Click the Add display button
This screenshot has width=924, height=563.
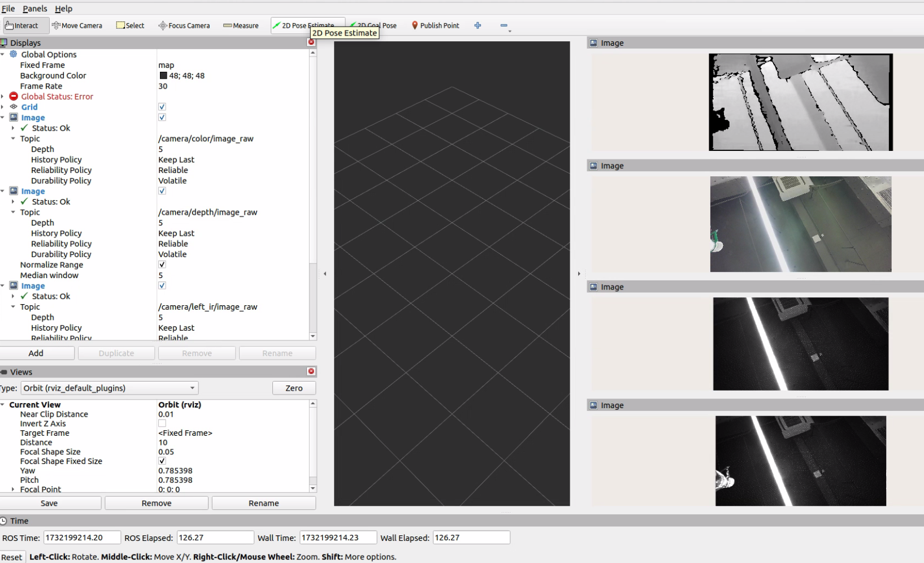(36, 353)
